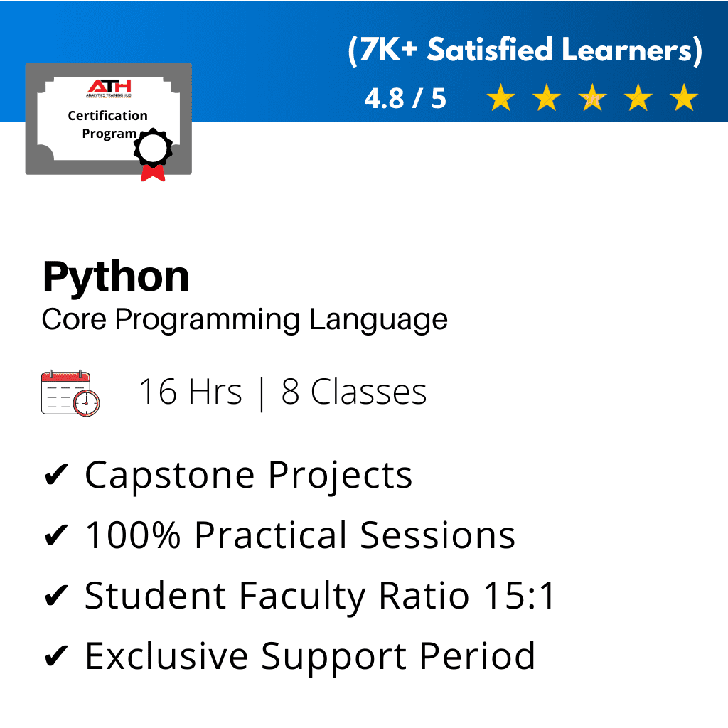Select the fourth rating star
Screen dimensions: 728x728
click(638, 98)
